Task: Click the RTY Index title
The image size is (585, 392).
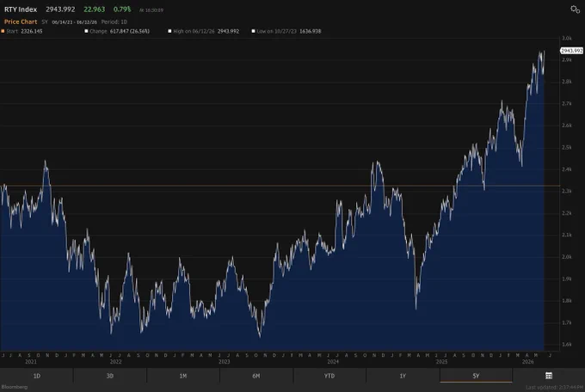Action: (x=21, y=9)
